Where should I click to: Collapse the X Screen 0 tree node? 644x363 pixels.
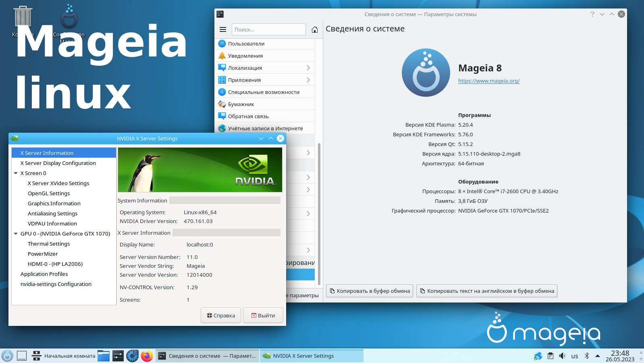coord(16,173)
